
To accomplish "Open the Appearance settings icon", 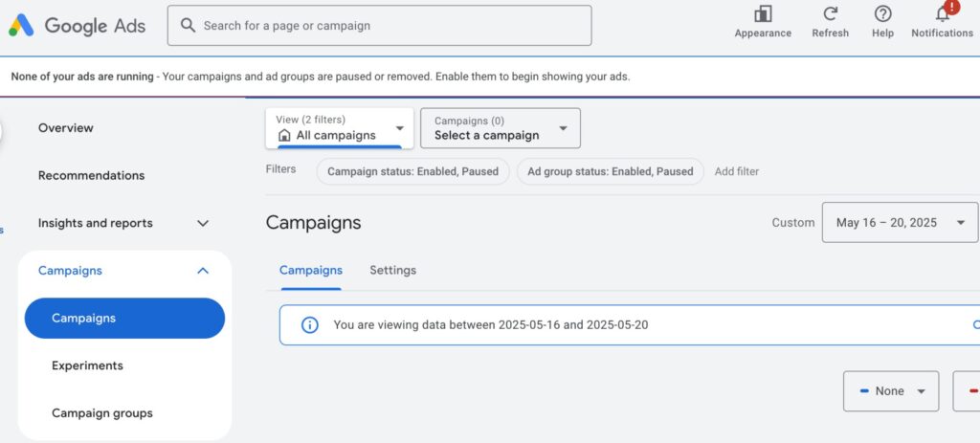I will pos(763,14).
